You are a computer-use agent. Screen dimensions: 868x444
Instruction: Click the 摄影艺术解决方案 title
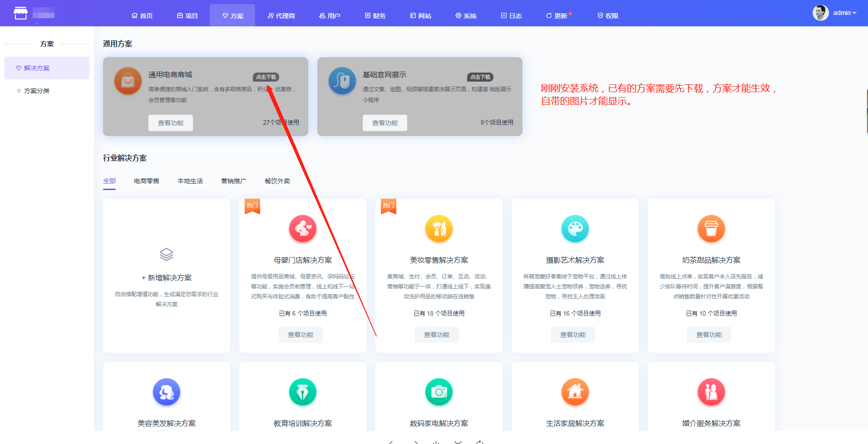tap(575, 260)
